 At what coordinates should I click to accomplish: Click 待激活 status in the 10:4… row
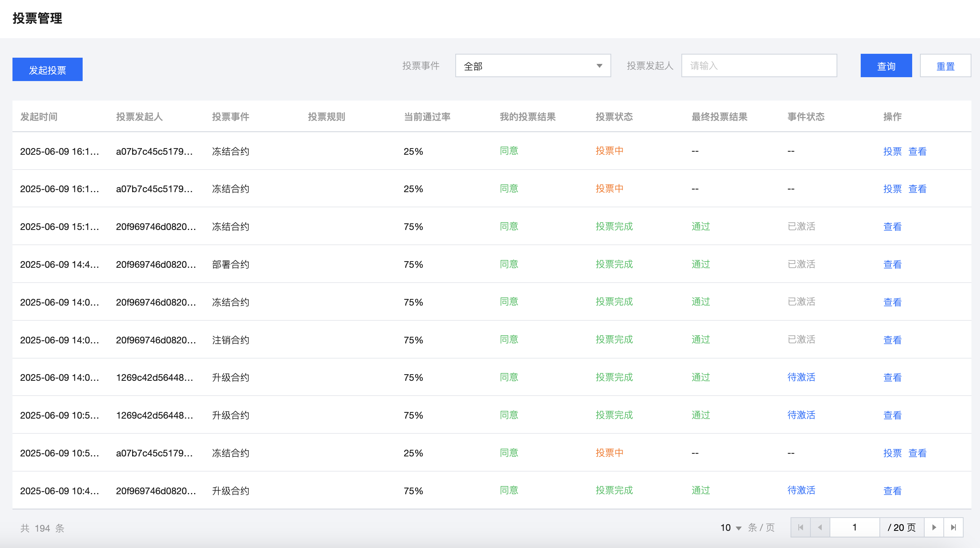coord(801,490)
